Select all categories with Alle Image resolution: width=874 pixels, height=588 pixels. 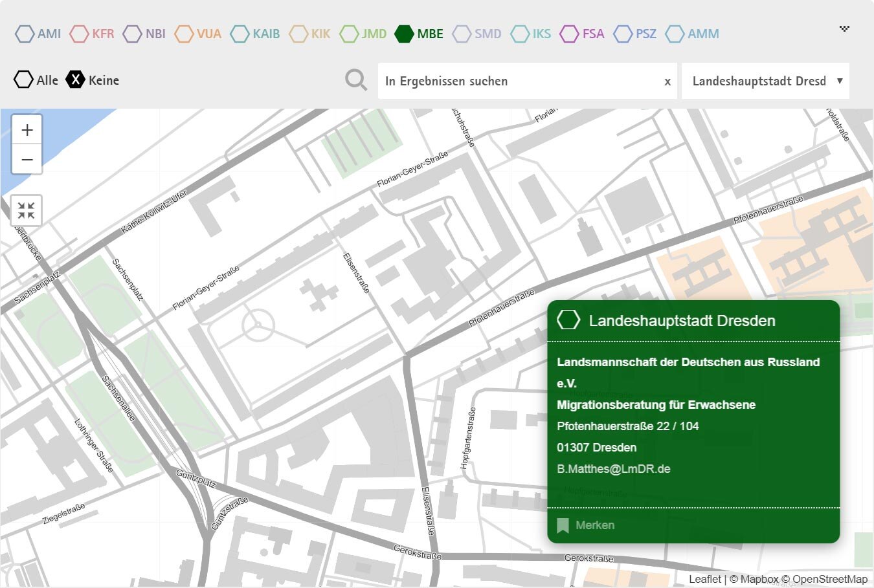click(36, 80)
